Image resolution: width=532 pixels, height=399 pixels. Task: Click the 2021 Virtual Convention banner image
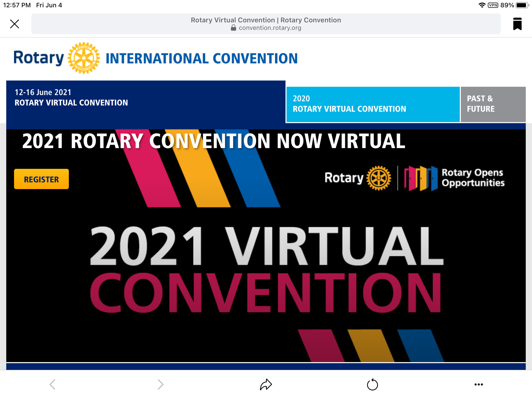(x=266, y=269)
